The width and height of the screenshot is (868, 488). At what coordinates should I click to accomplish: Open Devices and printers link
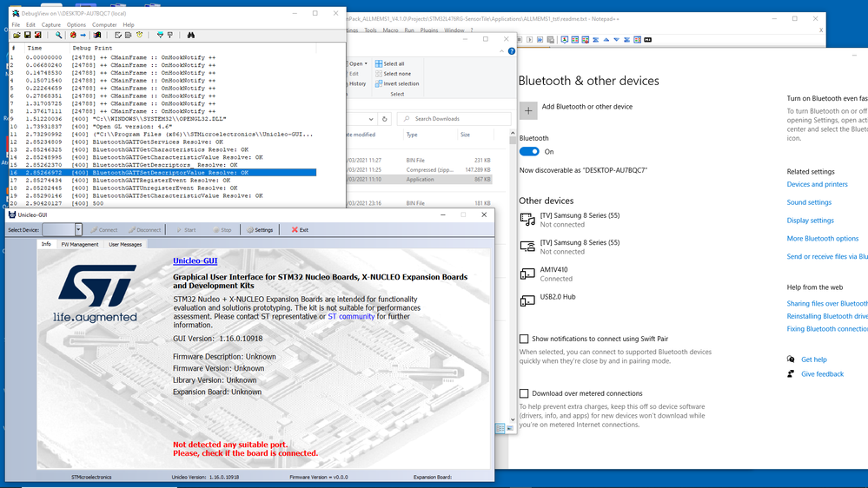tap(817, 184)
